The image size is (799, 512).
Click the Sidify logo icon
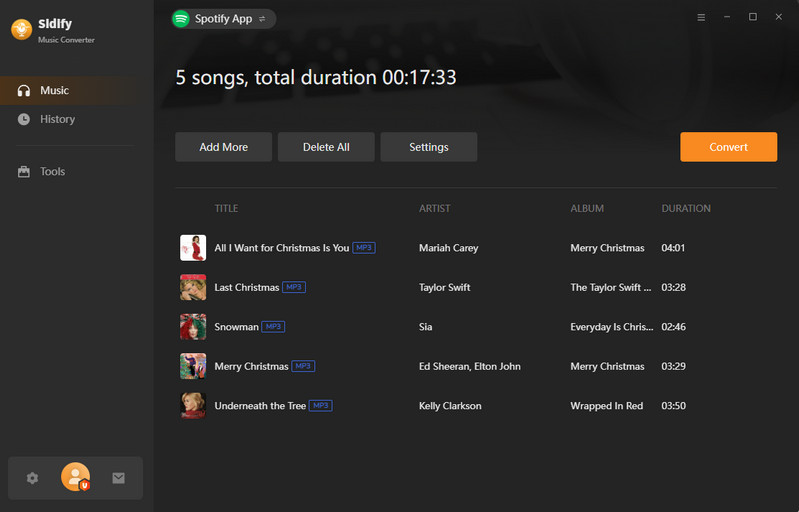pos(21,30)
